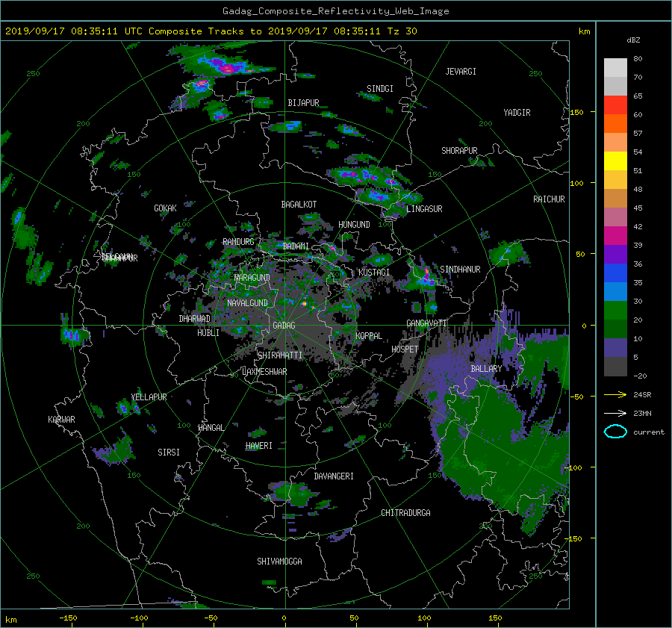Select the dark gray 5 dBZ legend swatch

[615, 366]
